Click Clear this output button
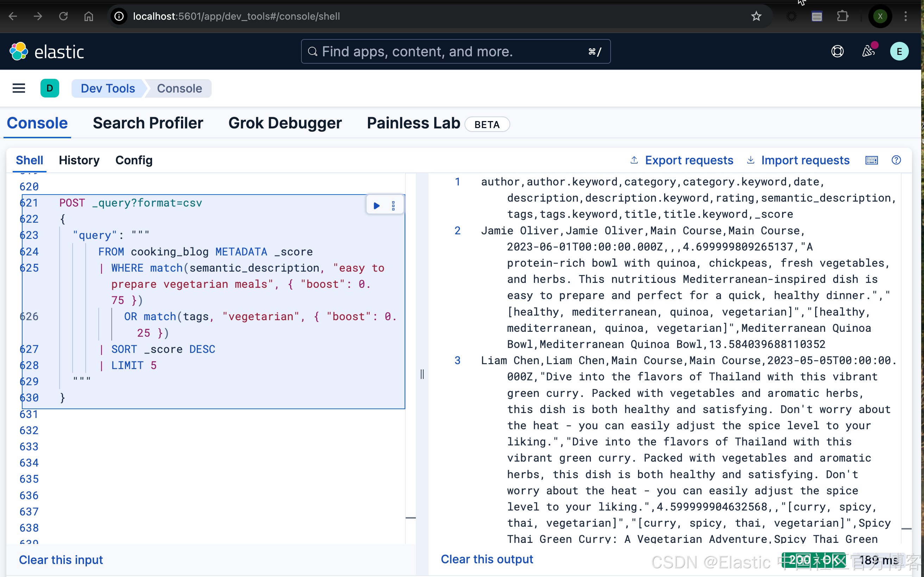Image resolution: width=924 pixels, height=577 pixels. (487, 559)
